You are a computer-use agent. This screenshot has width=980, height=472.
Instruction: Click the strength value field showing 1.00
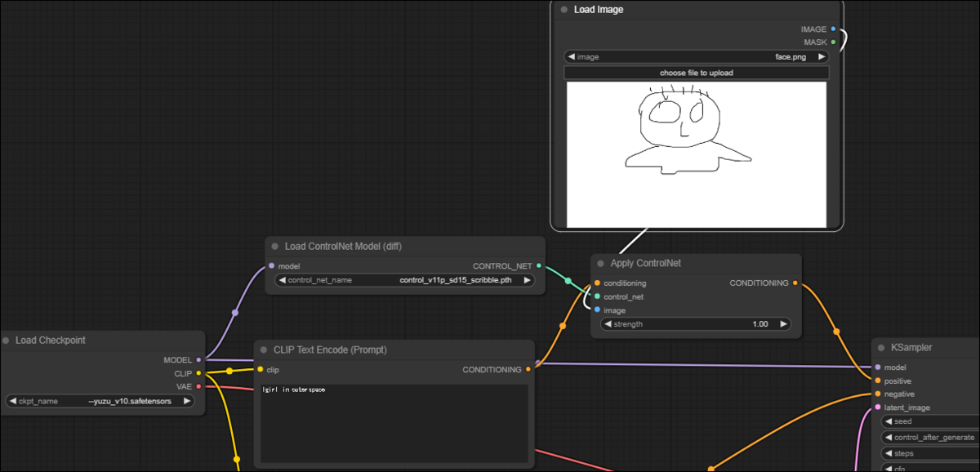click(x=760, y=324)
